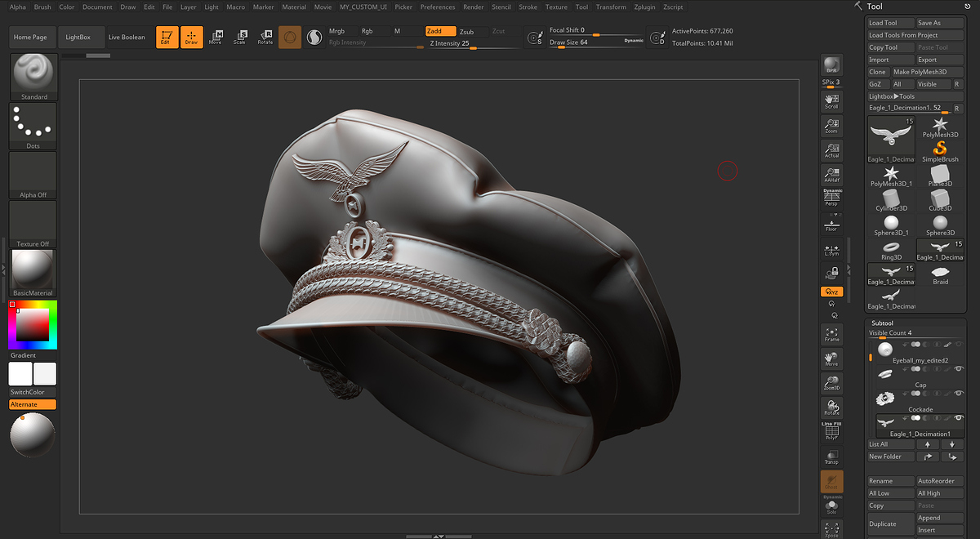Select the Sphere3D_1 tool
The width and height of the screenshot is (980, 539).
[x=891, y=224]
